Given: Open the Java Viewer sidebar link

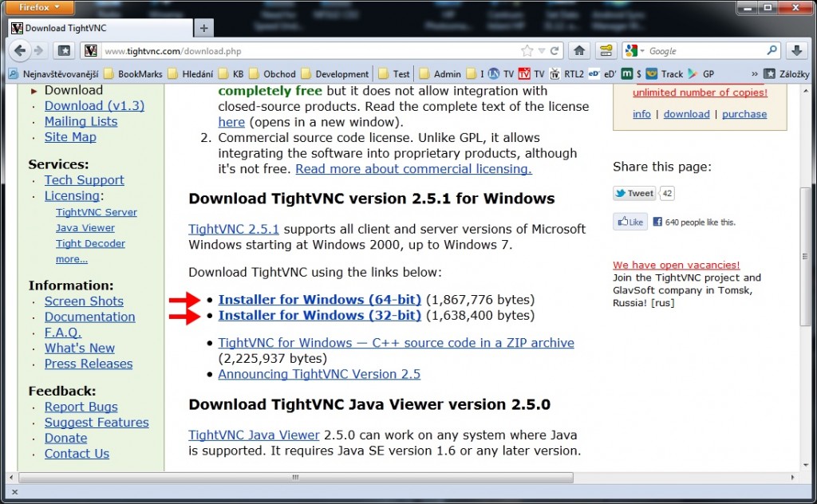Looking at the screenshot, I should click(85, 228).
